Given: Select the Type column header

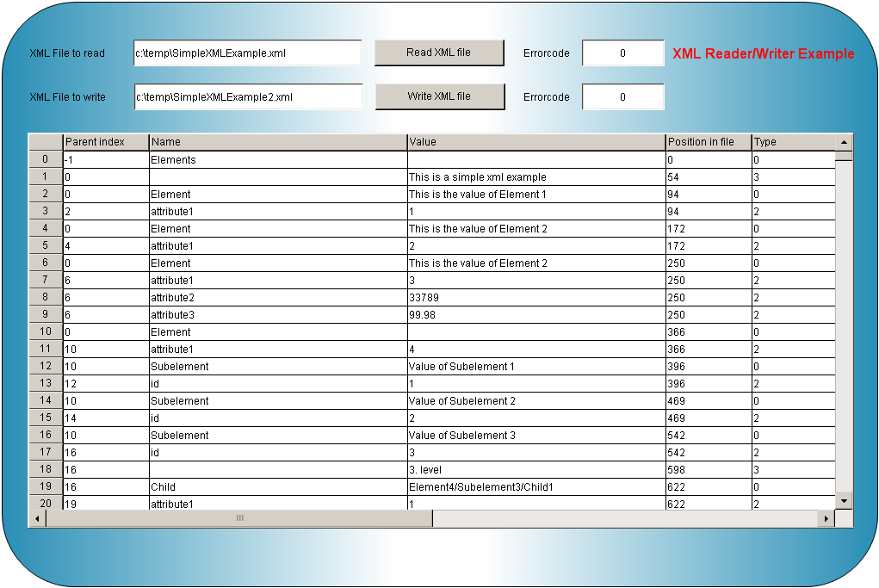Looking at the screenshot, I should tap(792, 142).
